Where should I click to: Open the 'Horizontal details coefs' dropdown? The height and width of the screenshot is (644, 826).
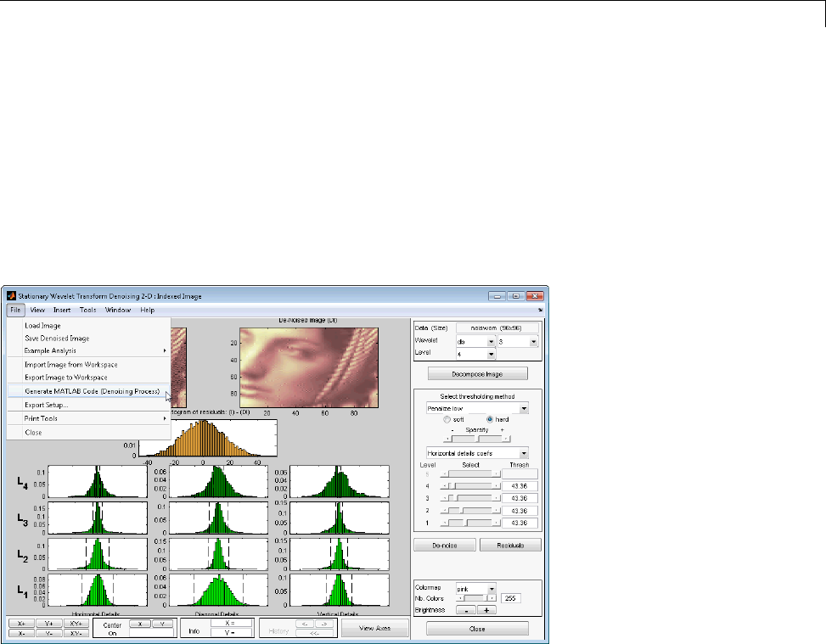pyautogui.click(x=477, y=453)
